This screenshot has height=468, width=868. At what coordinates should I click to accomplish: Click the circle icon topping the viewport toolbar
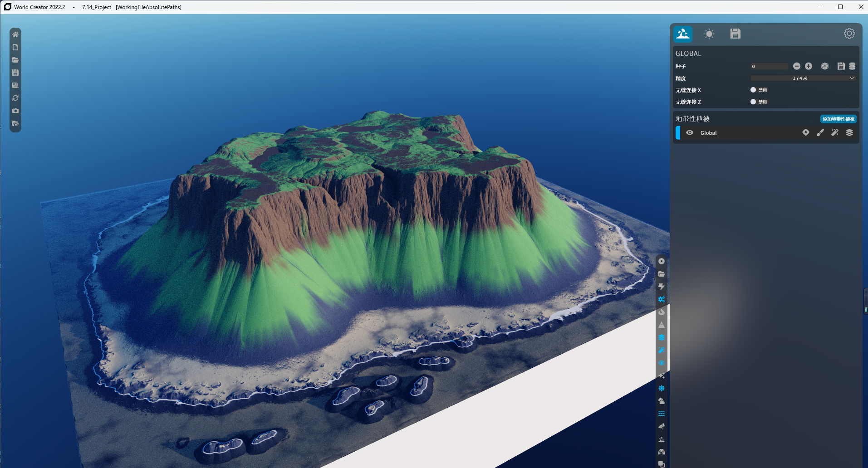tap(662, 261)
